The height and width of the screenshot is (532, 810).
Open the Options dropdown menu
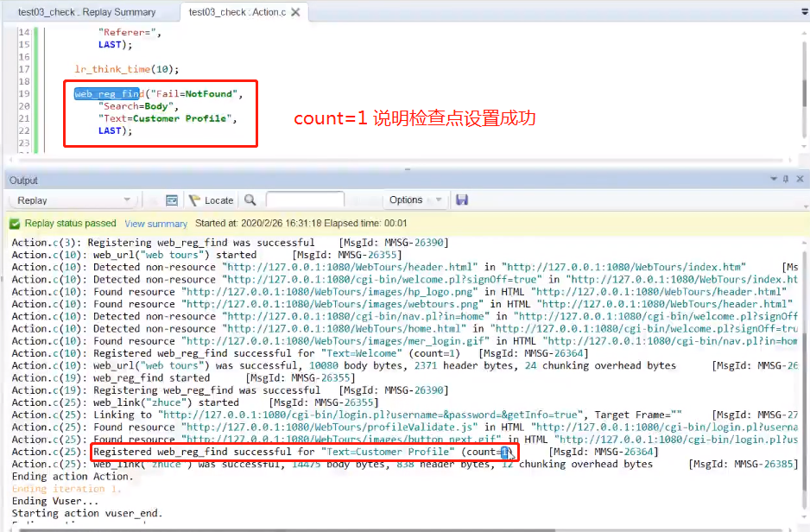point(416,199)
